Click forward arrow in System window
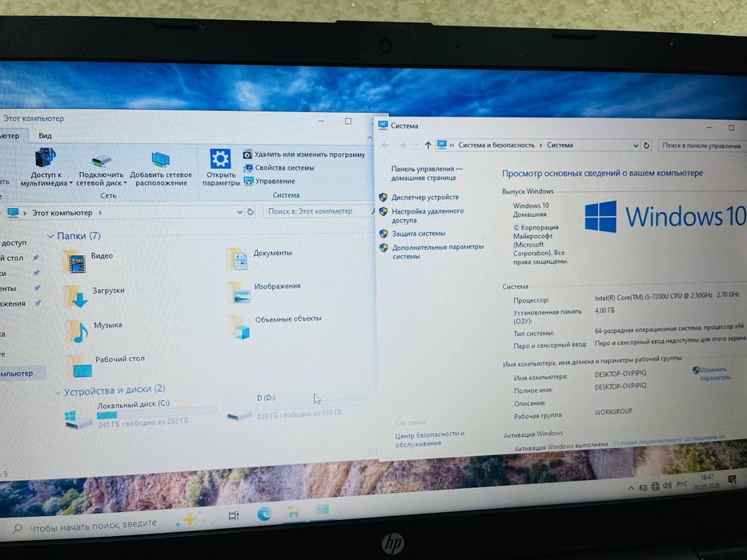The height and width of the screenshot is (560, 747). 403,146
